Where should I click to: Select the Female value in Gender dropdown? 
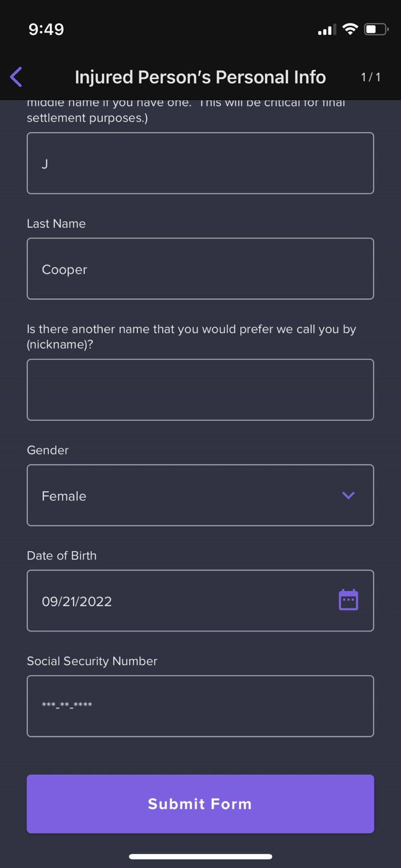pos(64,496)
